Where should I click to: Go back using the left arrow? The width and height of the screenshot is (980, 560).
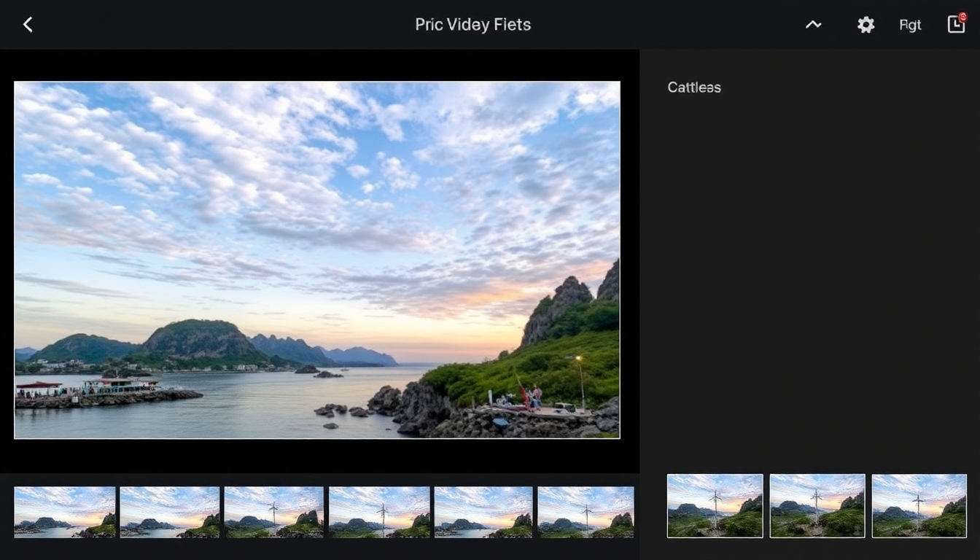(28, 25)
